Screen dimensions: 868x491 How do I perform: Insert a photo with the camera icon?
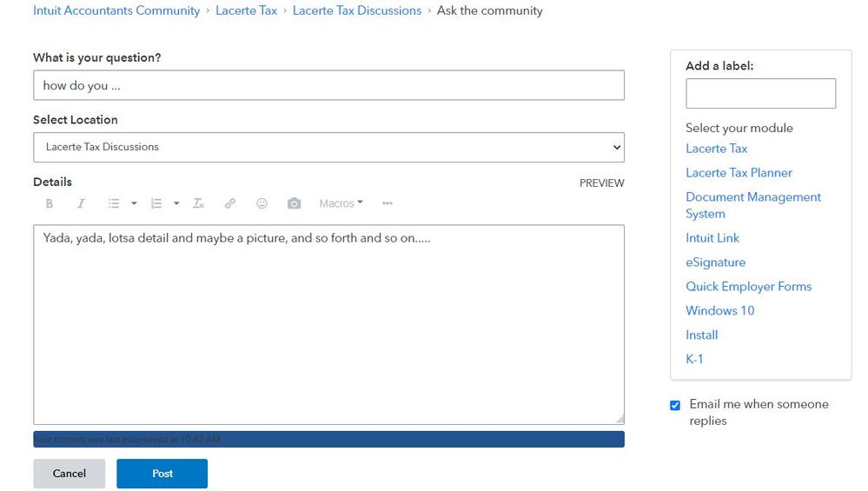pyautogui.click(x=295, y=203)
